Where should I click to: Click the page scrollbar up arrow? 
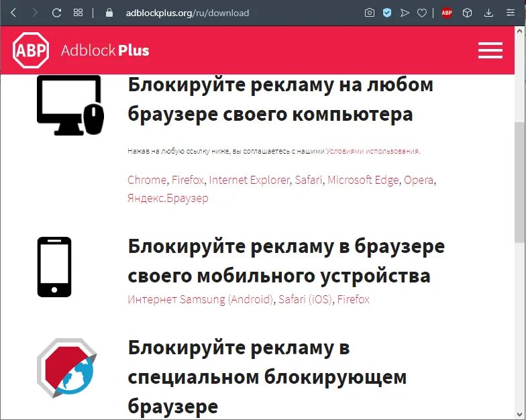520,32
